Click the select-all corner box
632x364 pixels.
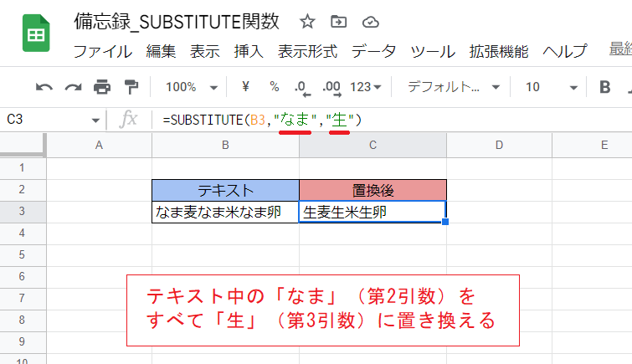[23, 144]
